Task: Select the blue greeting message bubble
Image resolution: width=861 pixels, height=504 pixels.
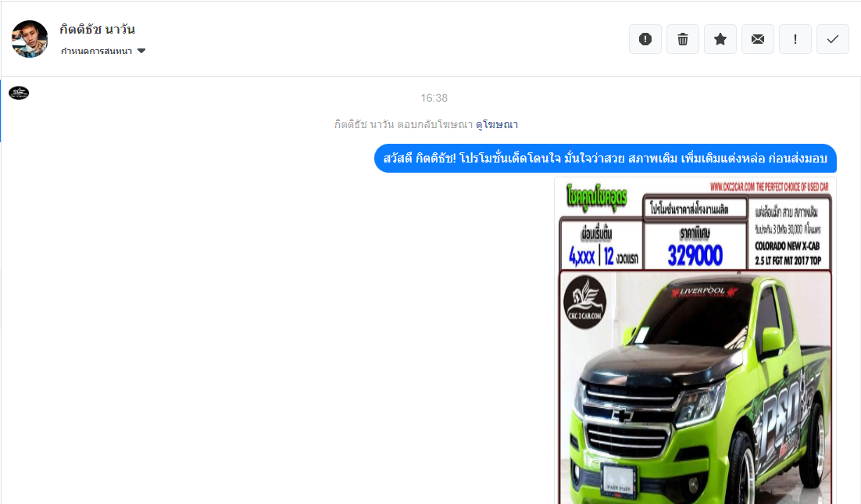Action: coord(605,159)
